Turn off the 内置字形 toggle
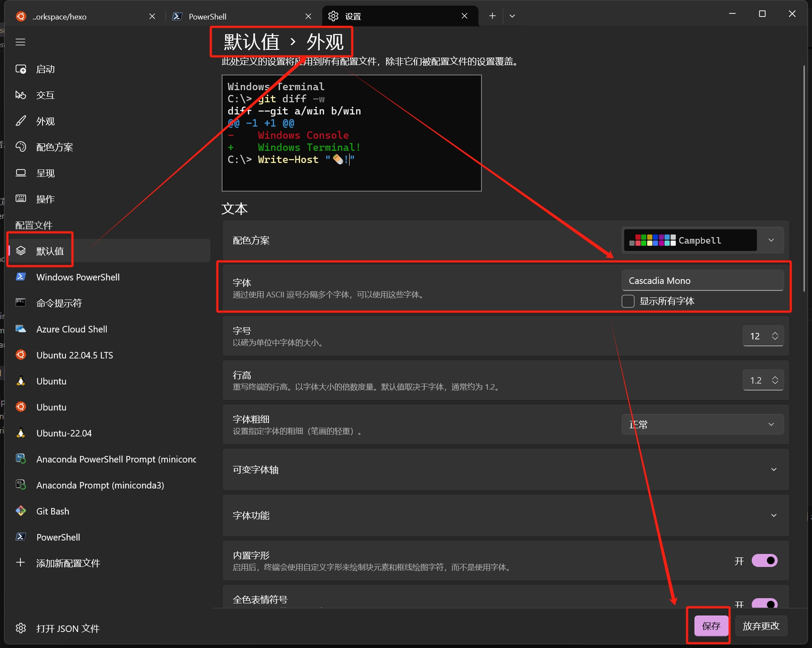812x648 pixels. 764,560
